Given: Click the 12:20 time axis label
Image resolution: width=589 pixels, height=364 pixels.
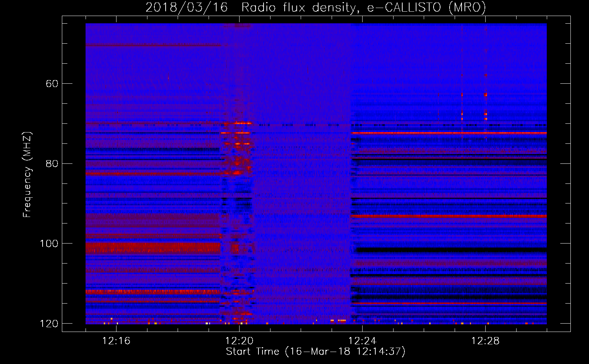Looking at the screenshot, I should (x=239, y=341).
